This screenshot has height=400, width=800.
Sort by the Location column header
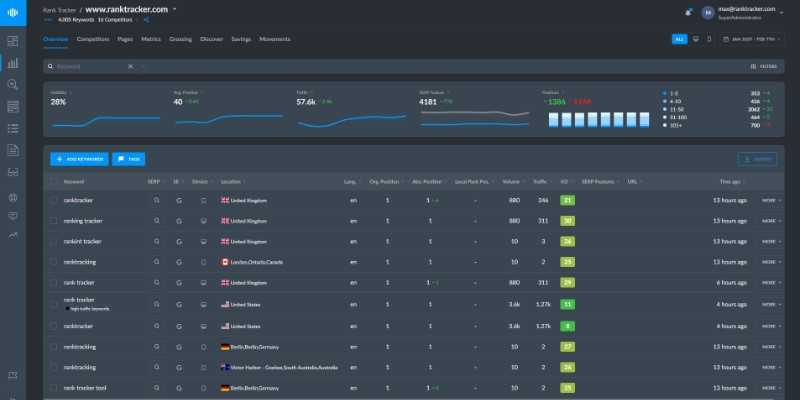click(232, 181)
